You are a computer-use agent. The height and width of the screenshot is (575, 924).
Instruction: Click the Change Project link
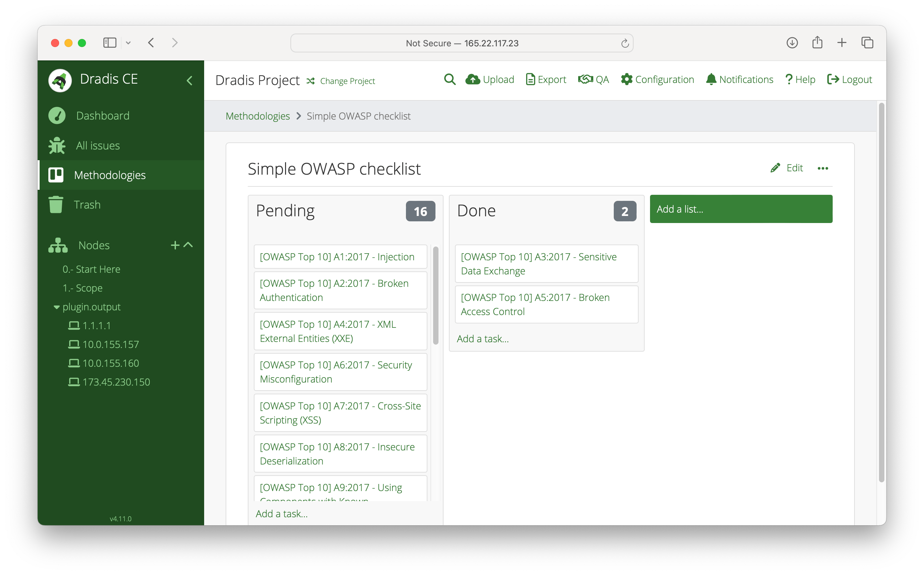(347, 81)
